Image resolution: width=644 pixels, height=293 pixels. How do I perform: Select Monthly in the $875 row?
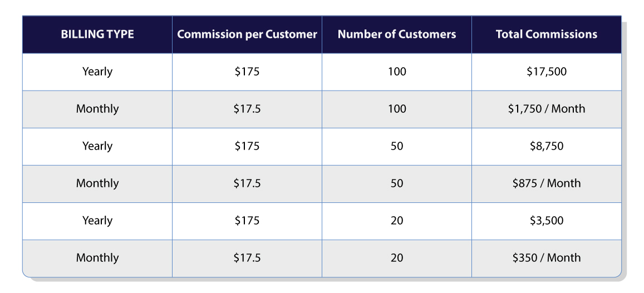[97, 183]
